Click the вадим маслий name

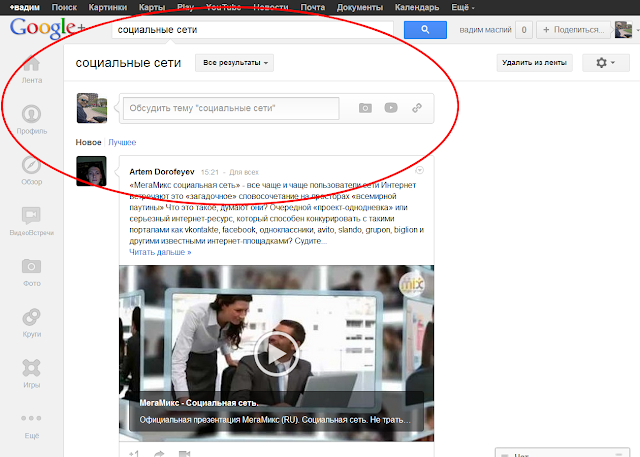[485, 30]
